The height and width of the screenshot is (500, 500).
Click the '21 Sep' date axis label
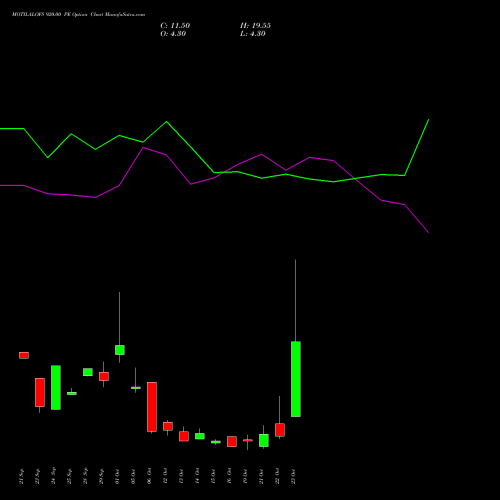click(22, 476)
